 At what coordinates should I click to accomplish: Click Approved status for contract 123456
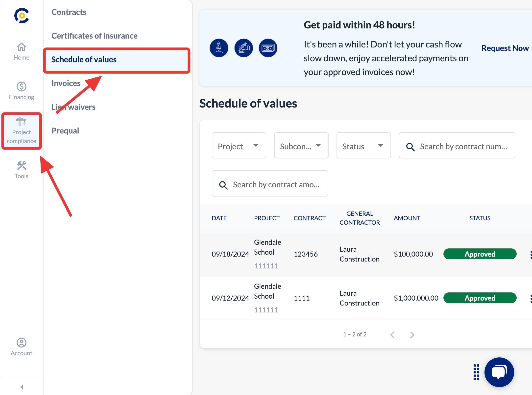tap(480, 254)
